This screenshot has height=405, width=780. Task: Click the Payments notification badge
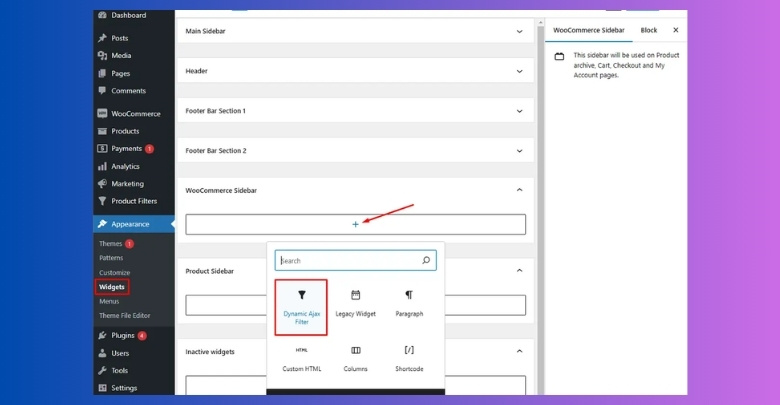pyautogui.click(x=149, y=149)
